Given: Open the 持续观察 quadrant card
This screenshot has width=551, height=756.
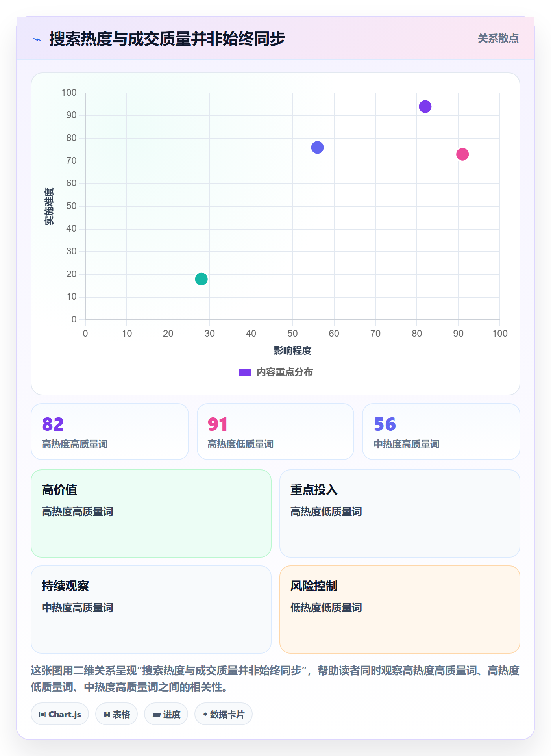Looking at the screenshot, I should (x=151, y=610).
